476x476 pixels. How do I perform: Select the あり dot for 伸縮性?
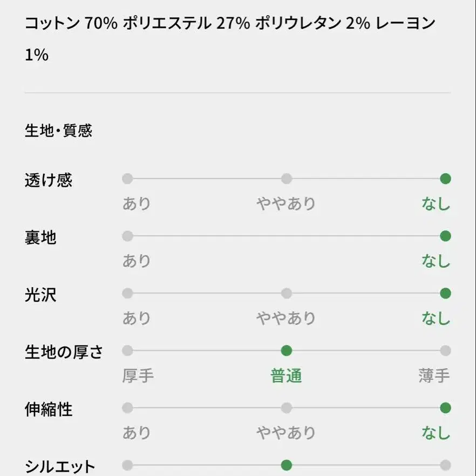point(127,408)
